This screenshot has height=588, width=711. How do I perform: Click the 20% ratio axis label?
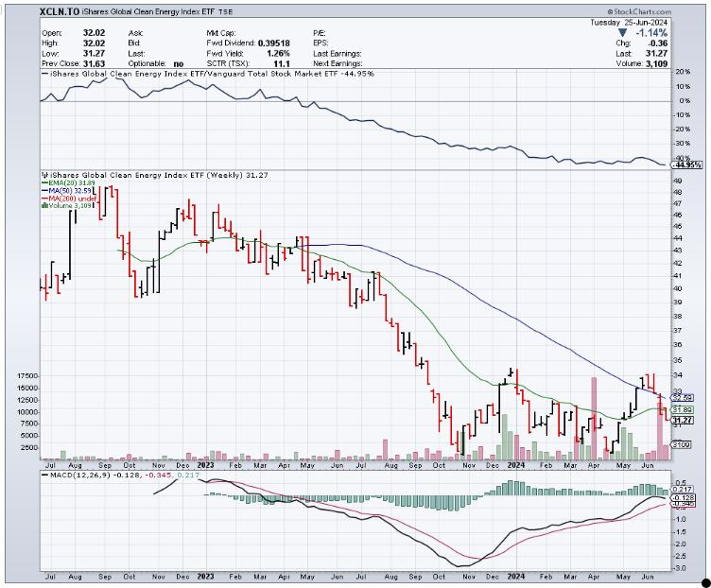pos(683,72)
